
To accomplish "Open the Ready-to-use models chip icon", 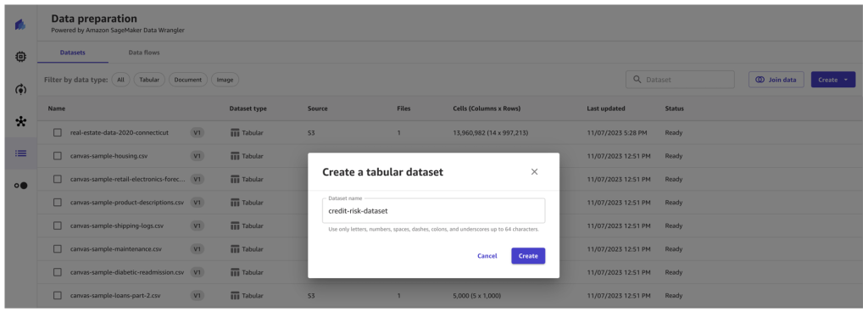I will click(x=20, y=57).
